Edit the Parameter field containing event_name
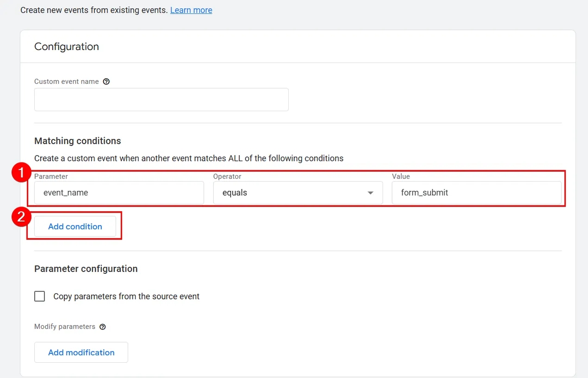 pos(119,193)
